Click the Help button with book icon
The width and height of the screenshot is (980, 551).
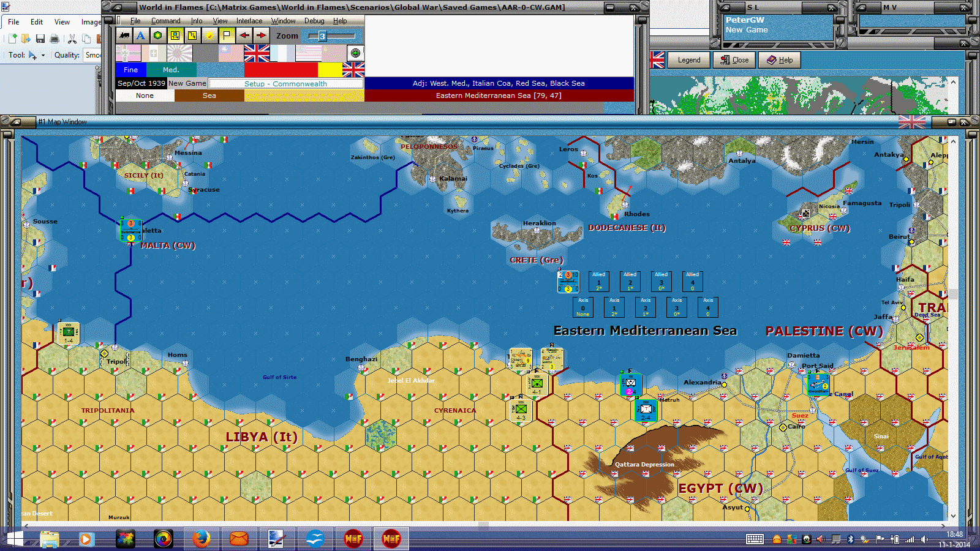(780, 60)
